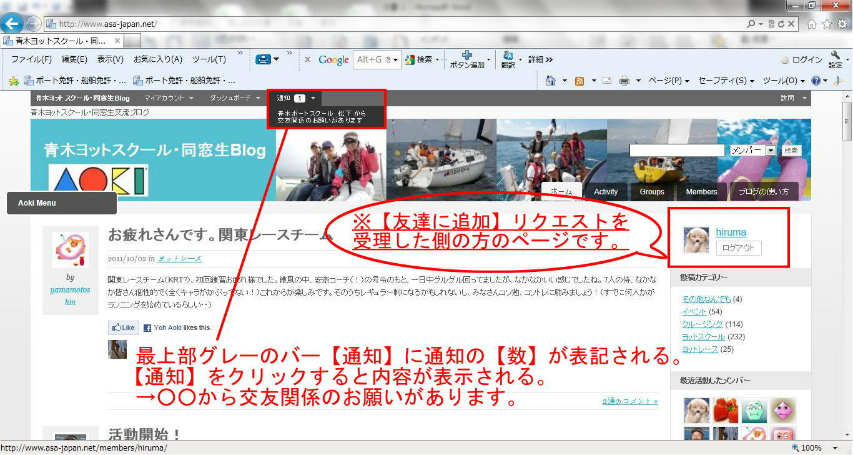Click the add-to-favorites-bar star icon
Viewport: 853px width, 455px height.
click(14, 81)
